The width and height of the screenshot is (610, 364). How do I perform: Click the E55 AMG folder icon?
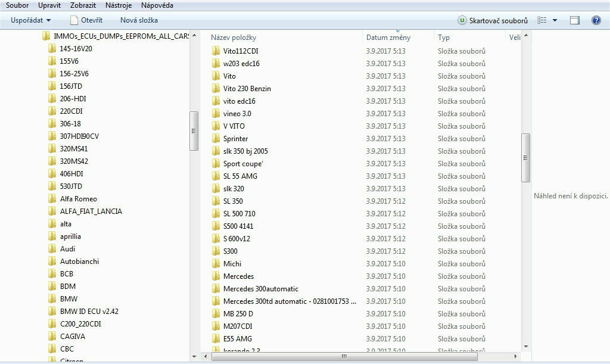click(x=216, y=339)
